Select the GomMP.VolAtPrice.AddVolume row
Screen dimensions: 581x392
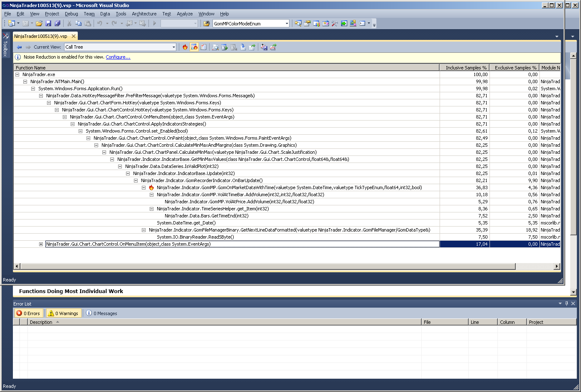287,202
